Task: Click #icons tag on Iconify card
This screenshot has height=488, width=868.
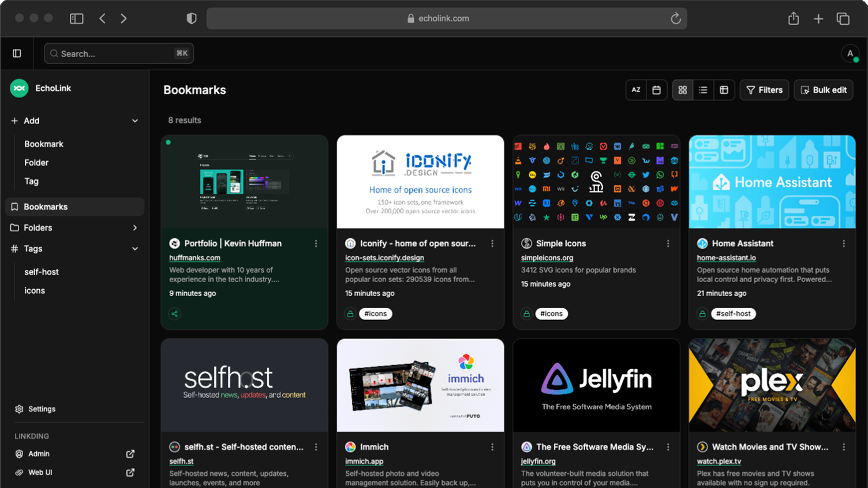Action: click(x=375, y=314)
